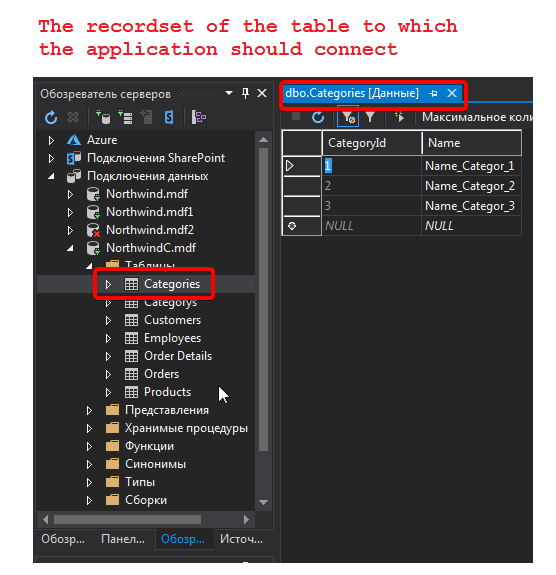Click the SharePoint connection icon in toolbar
The width and height of the screenshot is (556, 575).
[x=169, y=117]
